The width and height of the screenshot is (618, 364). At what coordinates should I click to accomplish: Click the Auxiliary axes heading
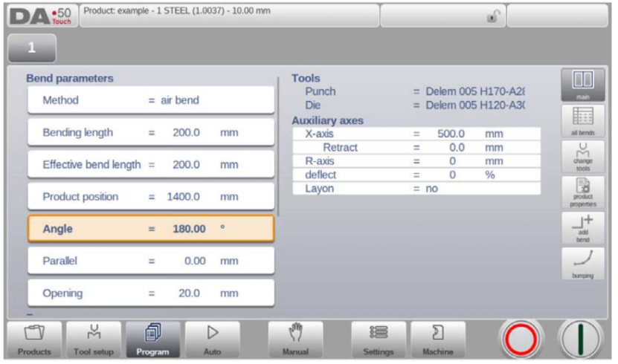(x=327, y=120)
